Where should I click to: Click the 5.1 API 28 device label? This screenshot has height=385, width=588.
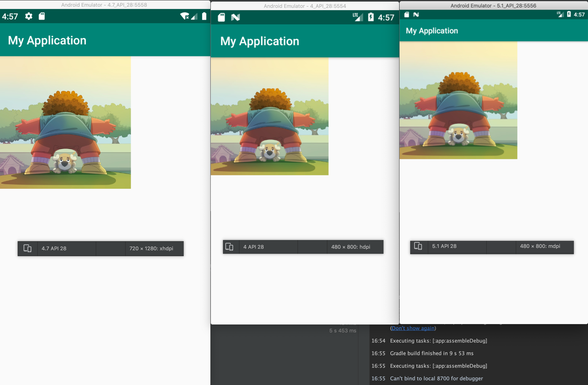[444, 246]
